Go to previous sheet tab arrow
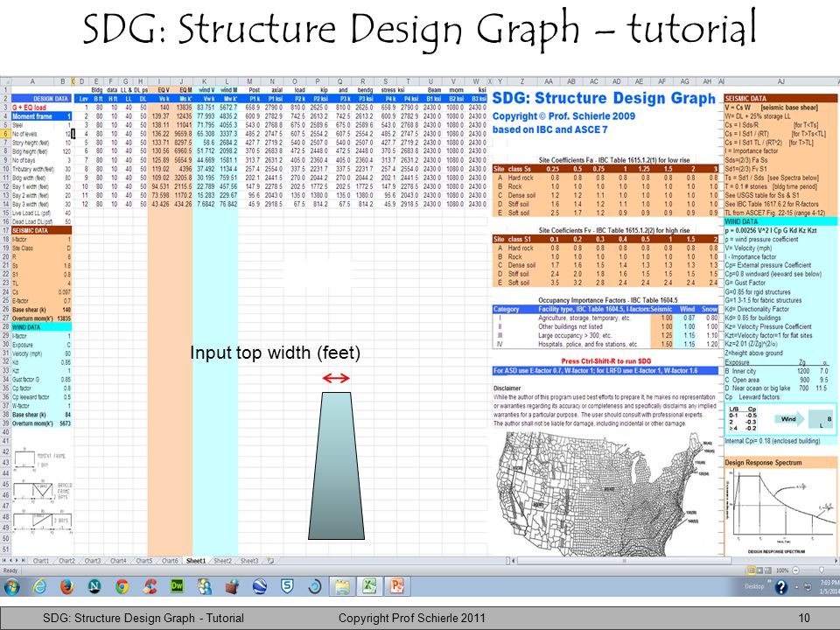840x630 pixels. (11, 561)
